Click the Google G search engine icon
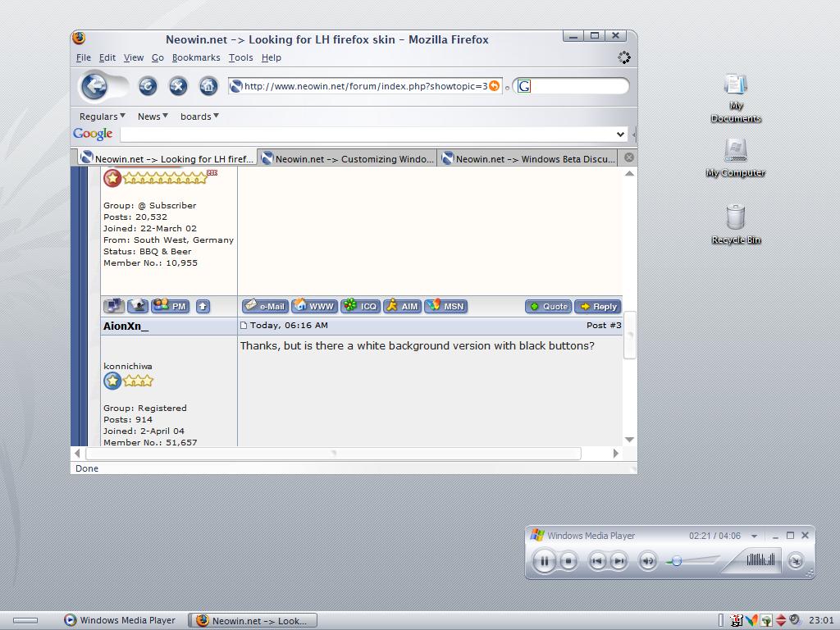 [524, 86]
